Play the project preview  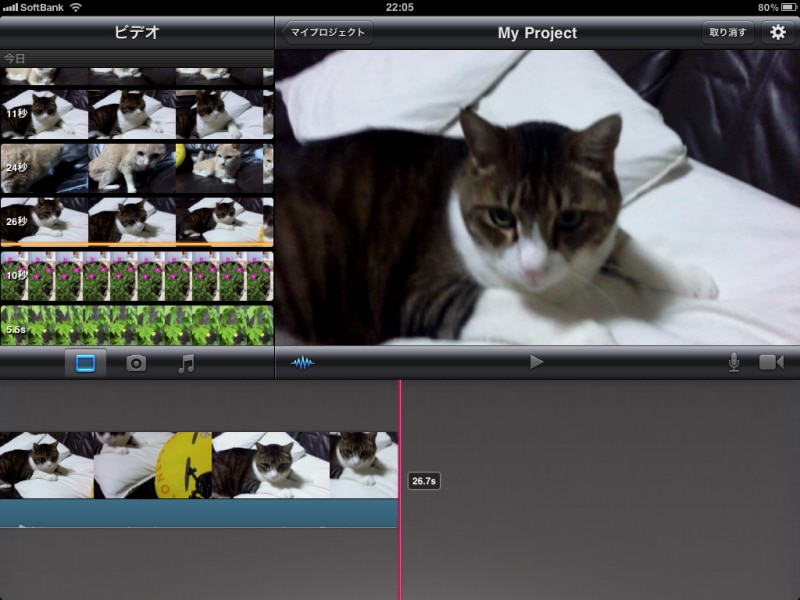(x=537, y=362)
